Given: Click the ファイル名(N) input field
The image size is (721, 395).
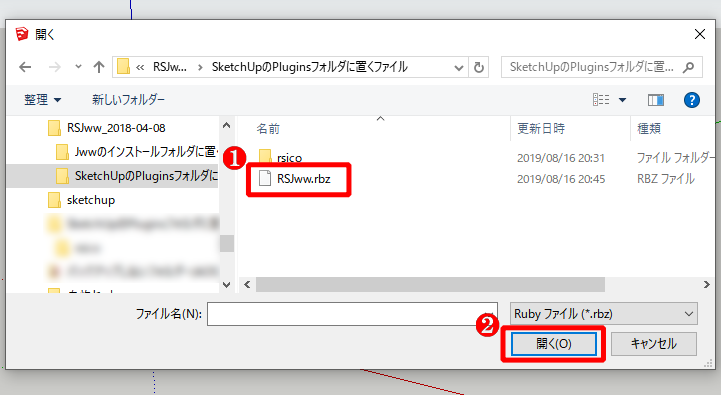Looking at the screenshot, I should tap(352, 314).
